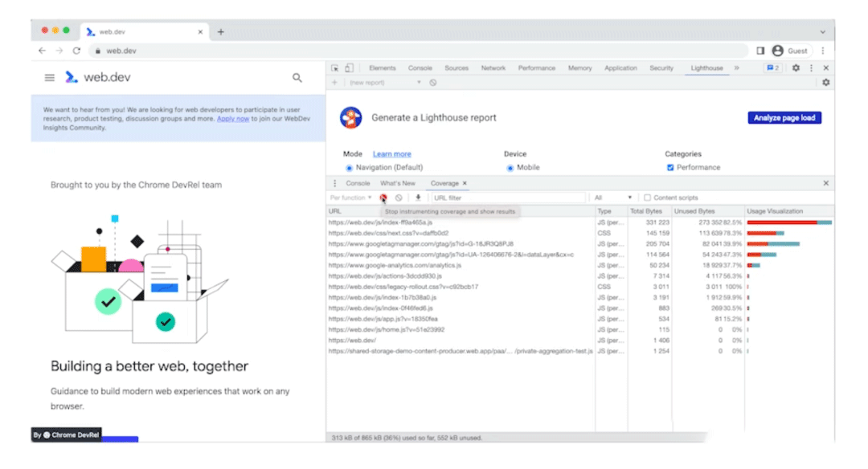Open the What's New drawer tab
Image resolution: width=868 pixels, height=469 pixels.
point(398,183)
